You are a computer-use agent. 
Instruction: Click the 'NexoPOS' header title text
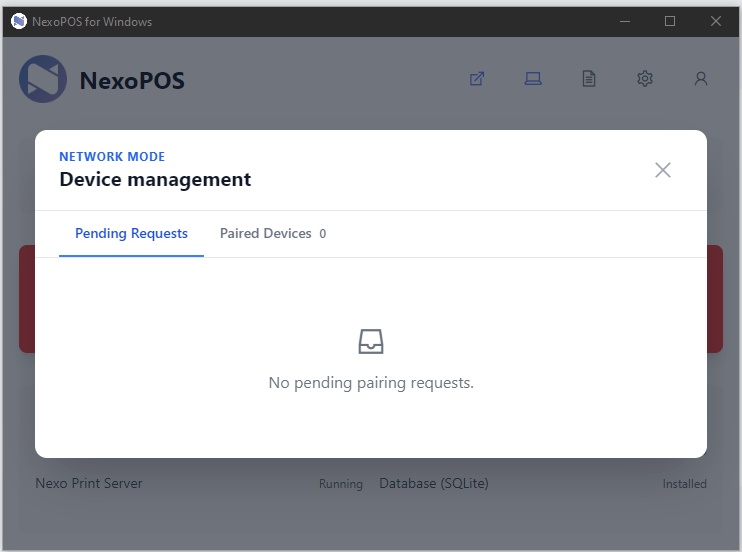tap(132, 80)
